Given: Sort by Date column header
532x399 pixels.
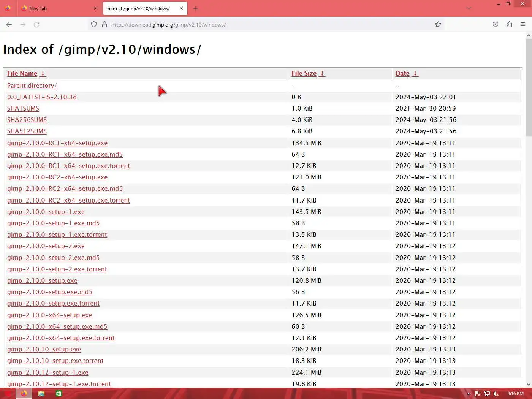Looking at the screenshot, I should tap(402, 73).
